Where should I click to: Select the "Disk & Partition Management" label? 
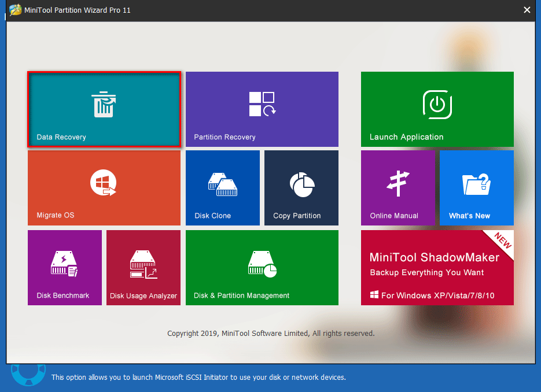241,295
